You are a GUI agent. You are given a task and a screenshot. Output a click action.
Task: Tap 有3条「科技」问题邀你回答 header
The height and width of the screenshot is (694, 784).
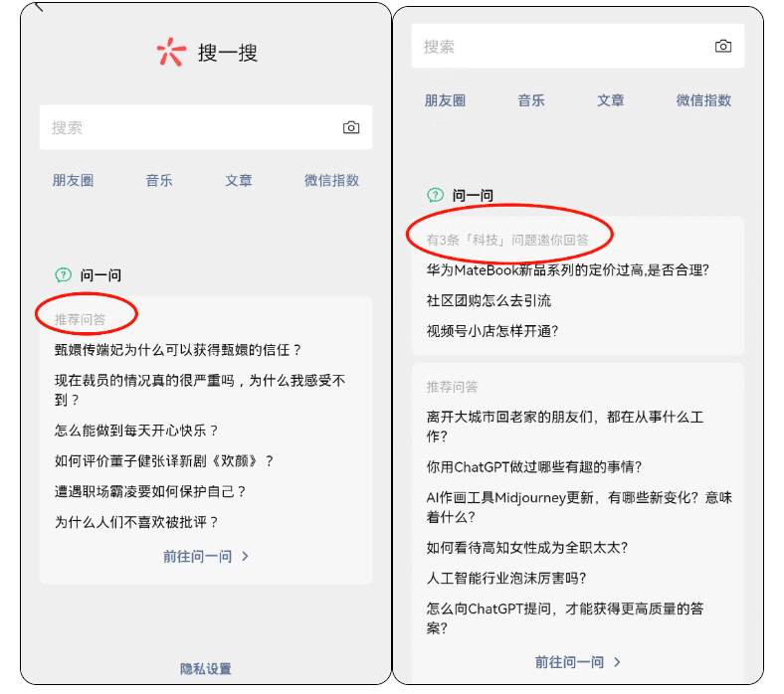point(507,241)
